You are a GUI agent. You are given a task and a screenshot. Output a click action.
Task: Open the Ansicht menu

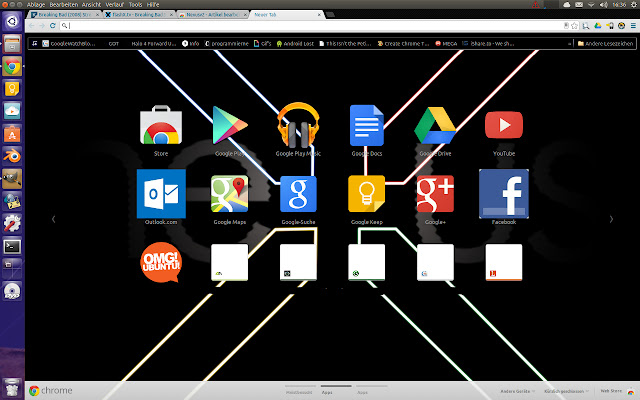pyautogui.click(x=91, y=4)
